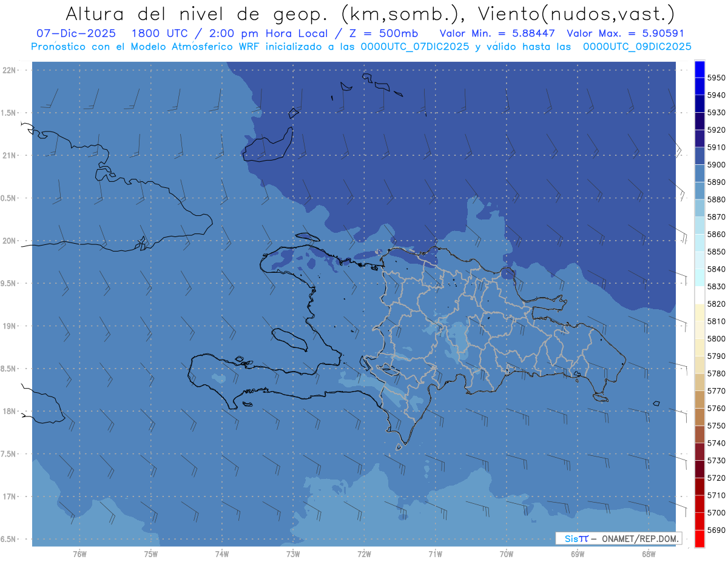Image resolution: width=728 pixels, height=562 pixels.
Task: Click the 5920 color bar label
Action: point(716,130)
